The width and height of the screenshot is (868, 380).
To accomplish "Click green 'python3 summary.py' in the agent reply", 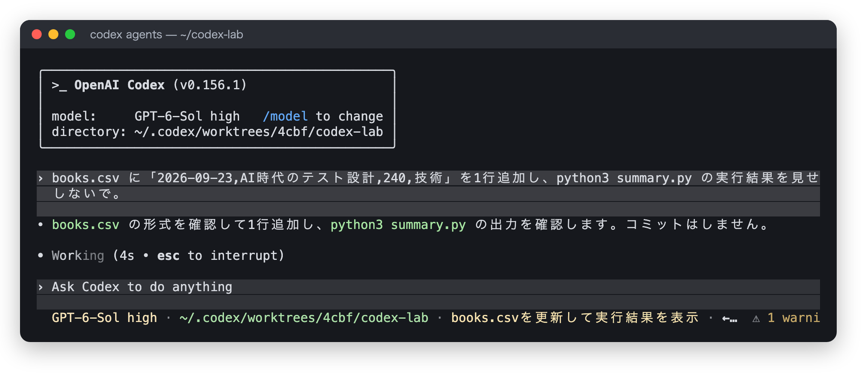I will 398,225.
